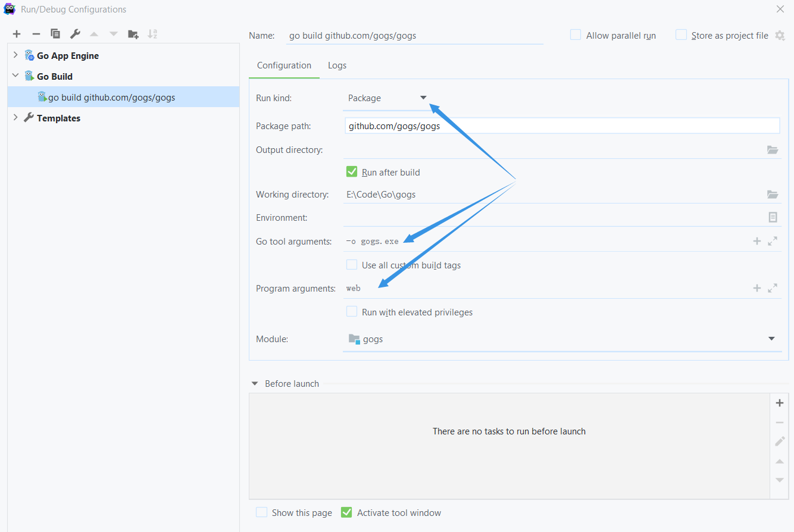Image resolution: width=794 pixels, height=532 pixels.
Task: Enable Run with elevated privileges
Action: click(352, 312)
